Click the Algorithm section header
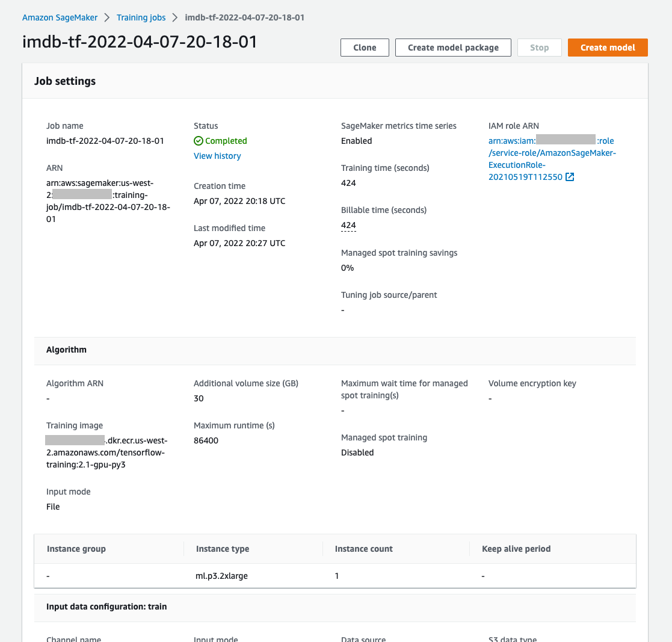This screenshot has width=672, height=642. 66,350
